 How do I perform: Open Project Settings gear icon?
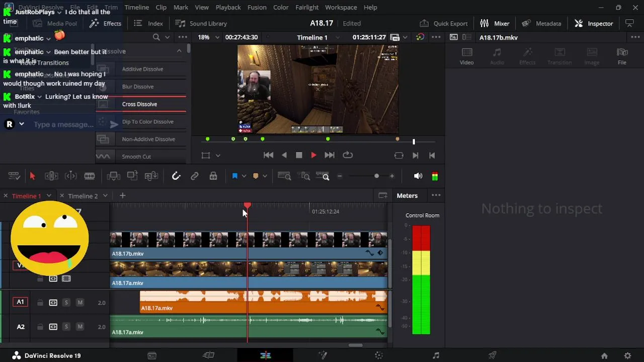(627, 356)
